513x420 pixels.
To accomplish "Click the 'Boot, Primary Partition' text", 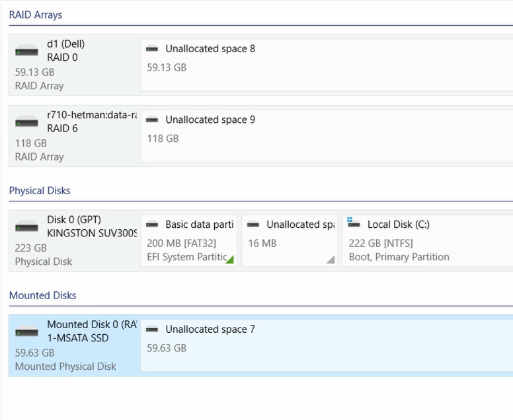I will click(399, 257).
